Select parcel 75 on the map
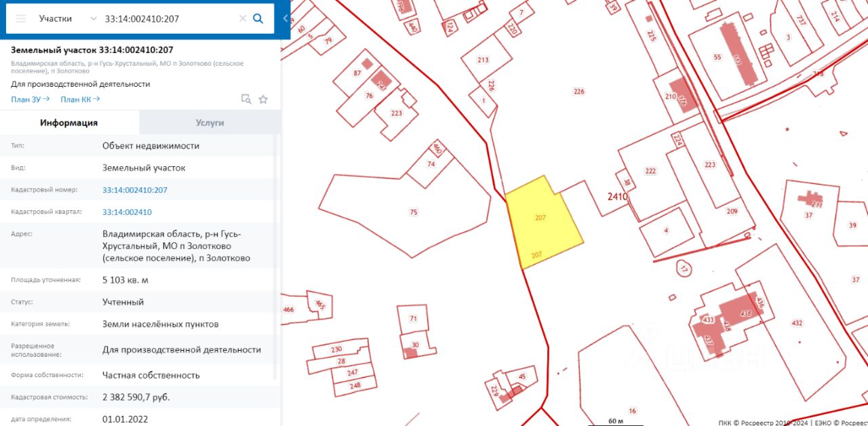This screenshot has width=868, height=426. pos(414,212)
